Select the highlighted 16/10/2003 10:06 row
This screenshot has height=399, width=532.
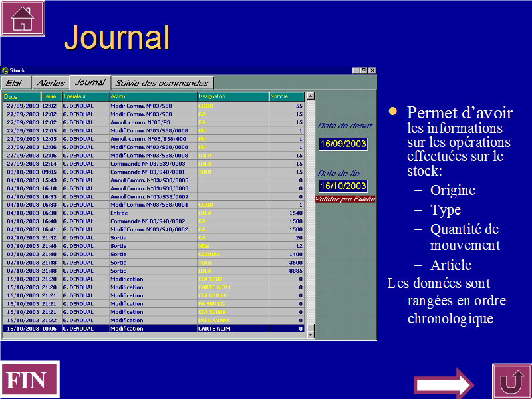154,329
